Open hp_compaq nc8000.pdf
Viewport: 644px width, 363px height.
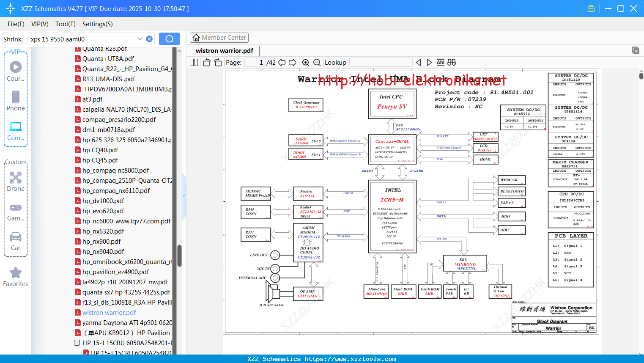coord(115,170)
